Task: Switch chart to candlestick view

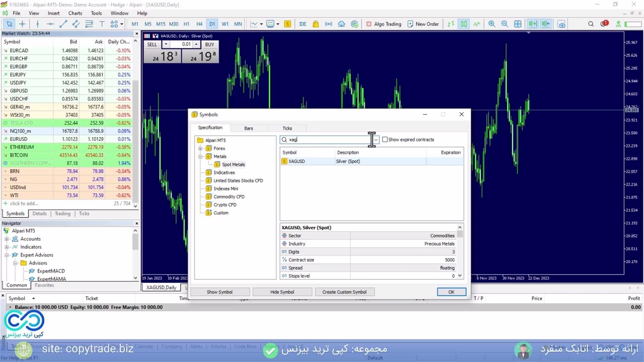Action: click(x=463, y=24)
